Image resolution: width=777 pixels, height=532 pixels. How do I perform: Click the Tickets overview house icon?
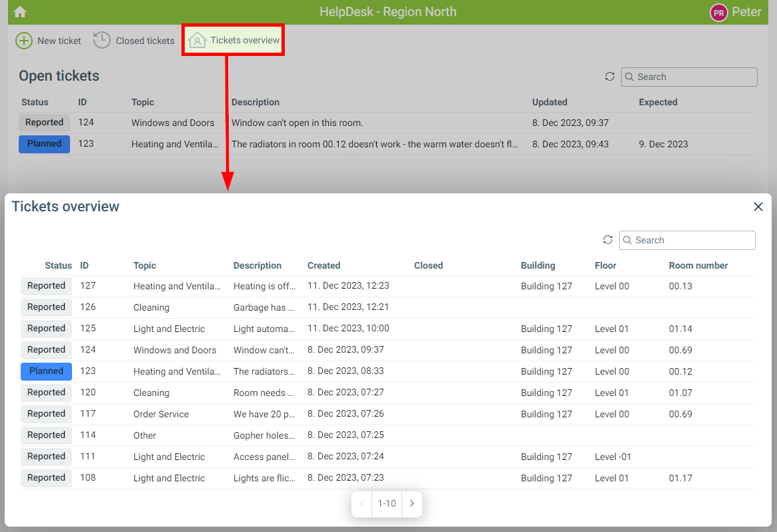[197, 41]
